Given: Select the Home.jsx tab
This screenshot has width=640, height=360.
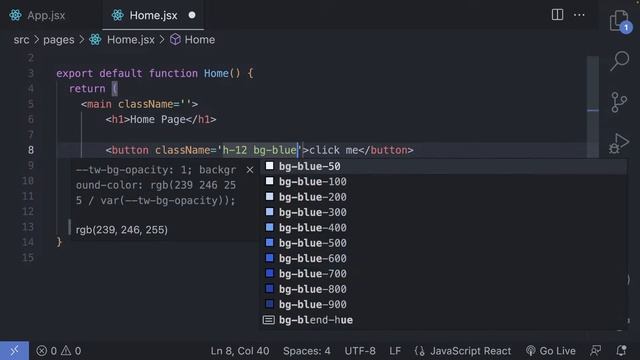Looking at the screenshot, I should point(153,15).
